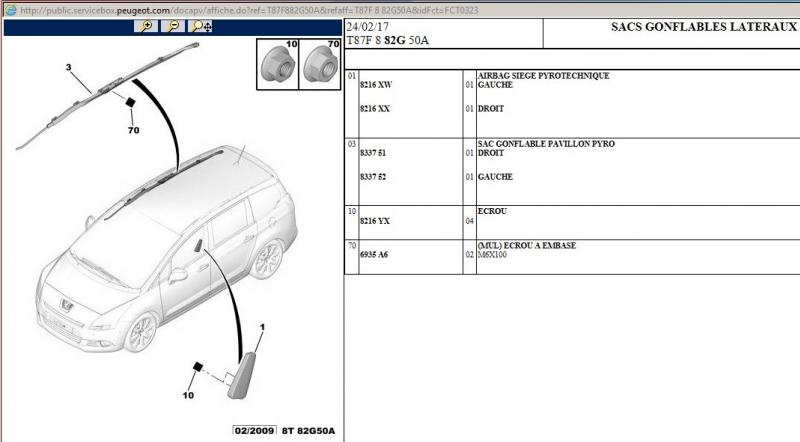Select part reference 8216 XW
The image size is (800, 442).
click(x=376, y=85)
